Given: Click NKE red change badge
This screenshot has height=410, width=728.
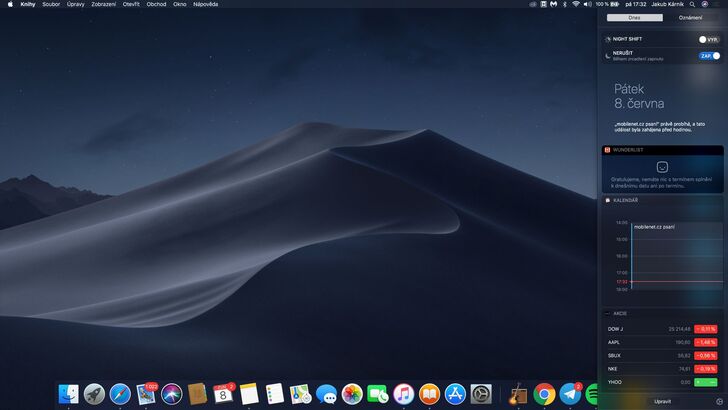Looking at the screenshot, I should pos(706,369).
